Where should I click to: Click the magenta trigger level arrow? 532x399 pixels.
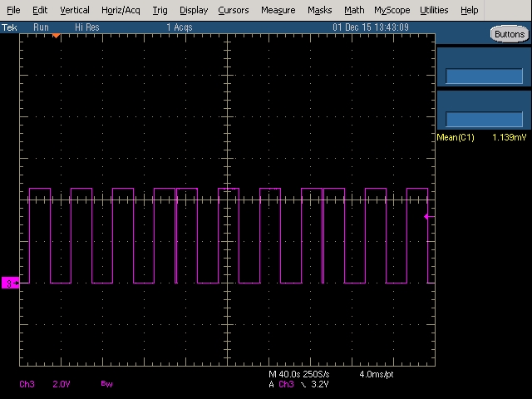(428, 216)
